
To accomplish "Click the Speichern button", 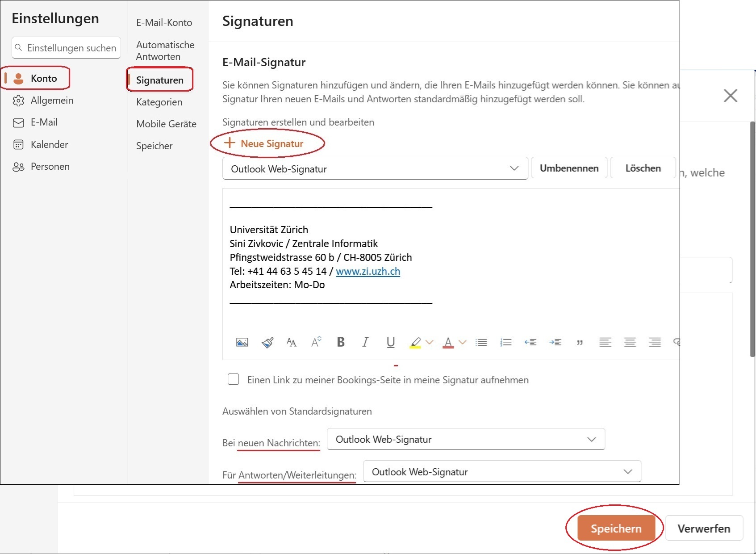I will point(615,528).
